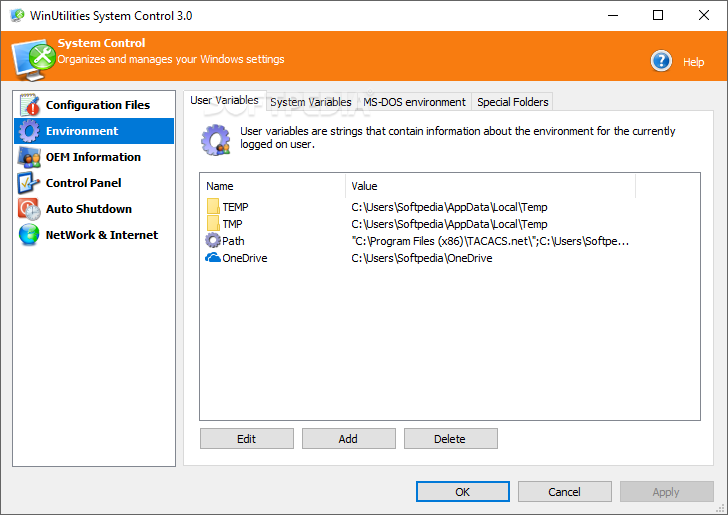Click the Path gear icon in list

click(x=213, y=241)
